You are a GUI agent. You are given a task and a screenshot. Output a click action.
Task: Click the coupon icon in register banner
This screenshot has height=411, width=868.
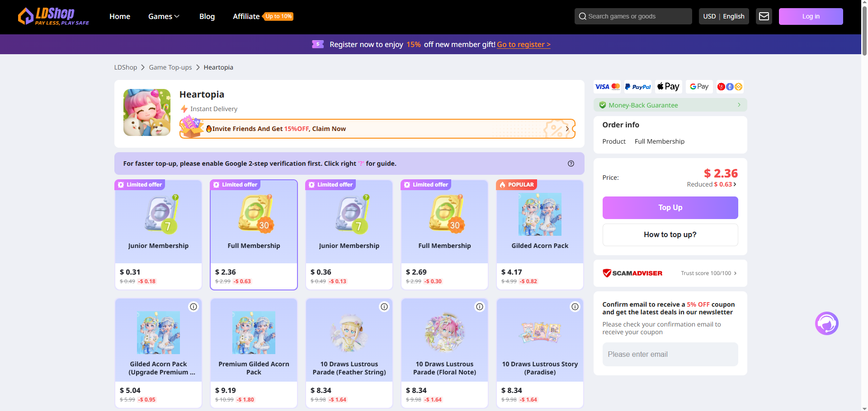pos(318,44)
